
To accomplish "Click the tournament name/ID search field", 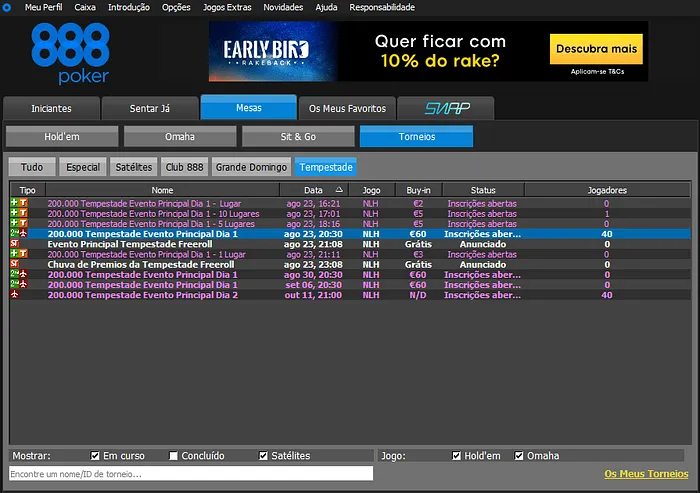I will point(191,473).
